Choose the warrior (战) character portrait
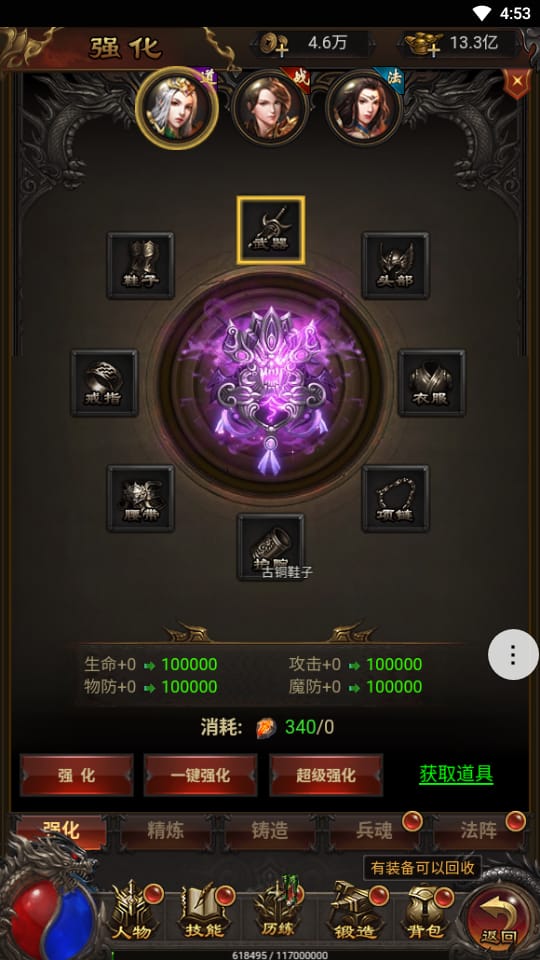The height and width of the screenshot is (960, 540). point(269,108)
